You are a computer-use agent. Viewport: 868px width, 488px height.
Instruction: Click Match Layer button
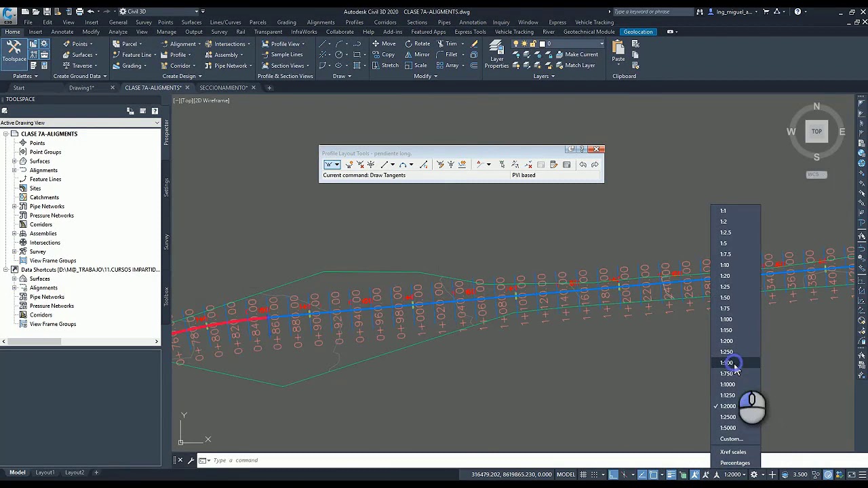pos(574,65)
